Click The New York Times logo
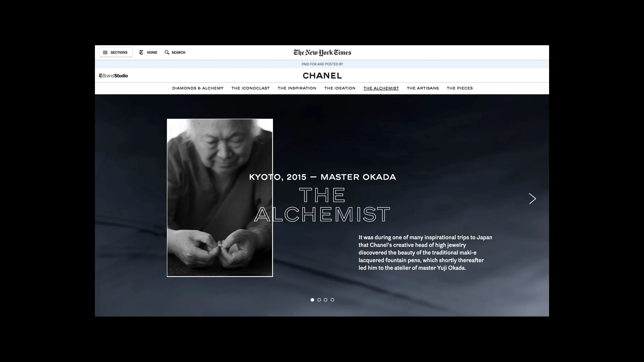 (322, 53)
